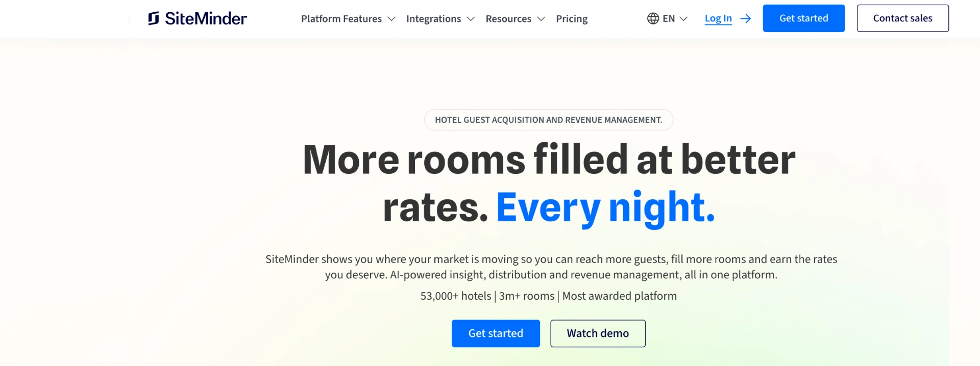Click the Get started button below hero text
The height and width of the screenshot is (366, 980).
pos(496,333)
